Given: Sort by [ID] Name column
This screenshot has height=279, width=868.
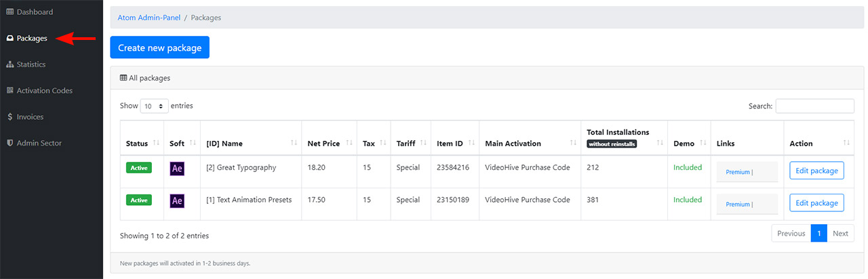Looking at the screenshot, I should [x=250, y=143].
